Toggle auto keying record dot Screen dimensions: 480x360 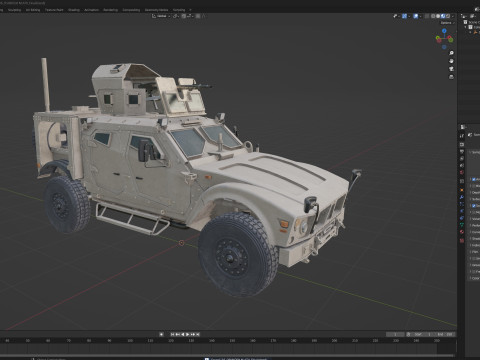[161, 334]
